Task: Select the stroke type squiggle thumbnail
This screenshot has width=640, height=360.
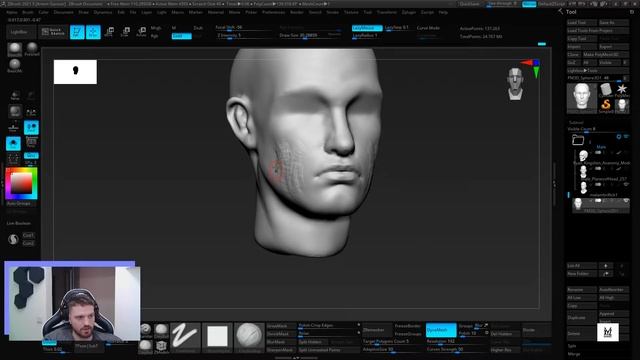Action: pyautogui.click(x=185, y=337)
